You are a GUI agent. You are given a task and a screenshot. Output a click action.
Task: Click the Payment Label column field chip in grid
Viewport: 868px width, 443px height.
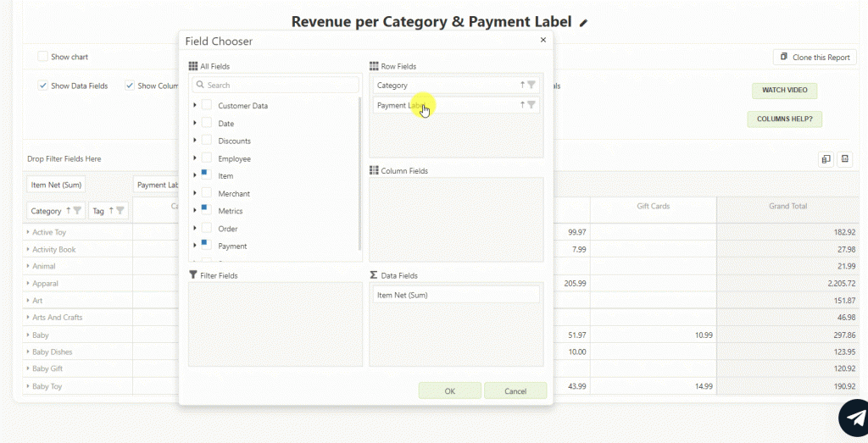157,185
